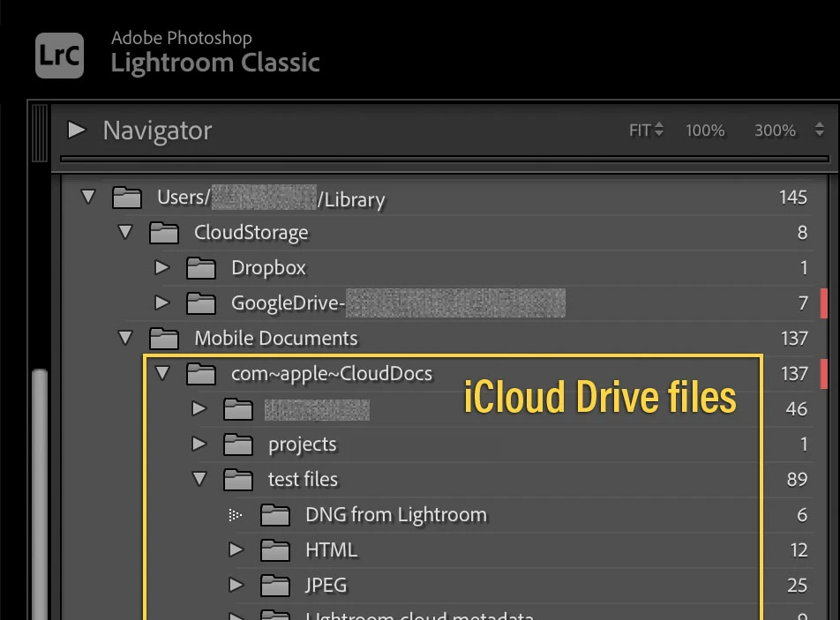This screenshot has width=840, height=620.
Task: Expand the GoogleDrive folder
Action: tap(161, 303)
